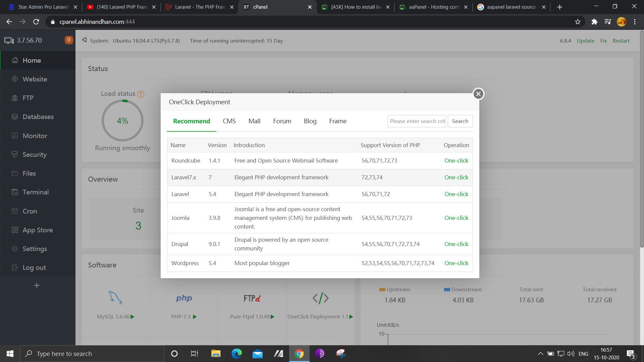Switch to the Frame tab
Image resolution: width=644 pixels, height=362 pixels.
click(x=338, y=121)
